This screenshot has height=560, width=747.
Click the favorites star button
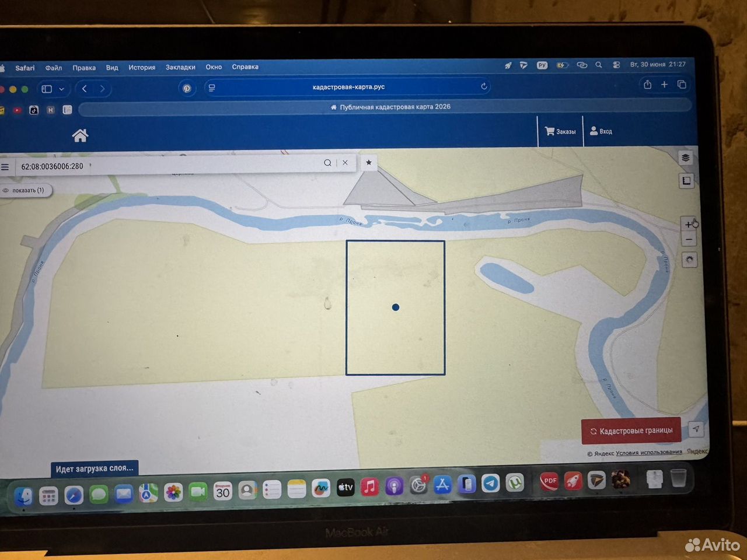pyautogui.click(x=369, y=163)
